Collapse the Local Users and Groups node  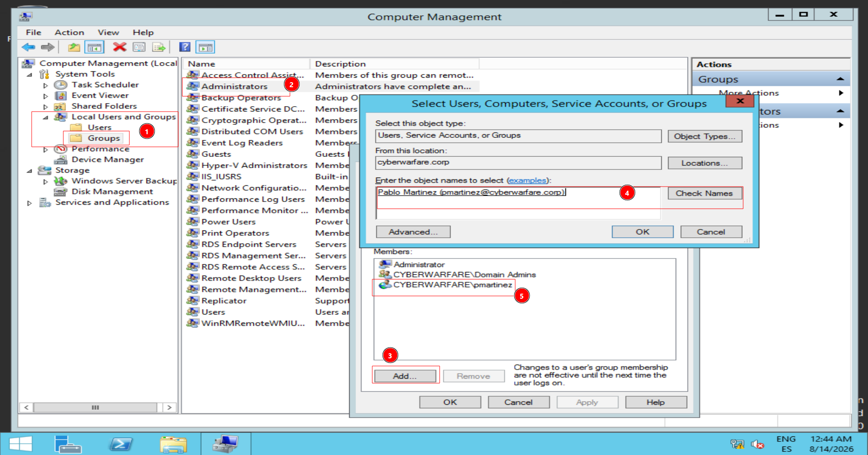click(46, 117)
